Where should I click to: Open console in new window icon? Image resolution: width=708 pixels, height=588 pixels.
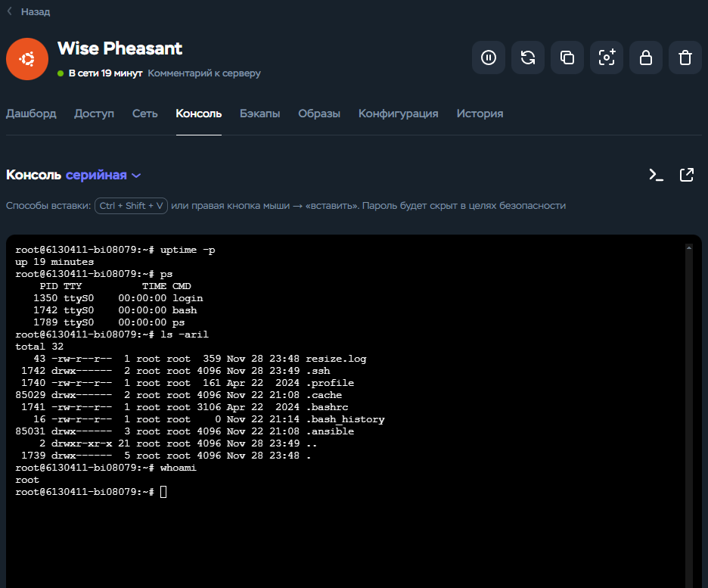click(687, 175)
